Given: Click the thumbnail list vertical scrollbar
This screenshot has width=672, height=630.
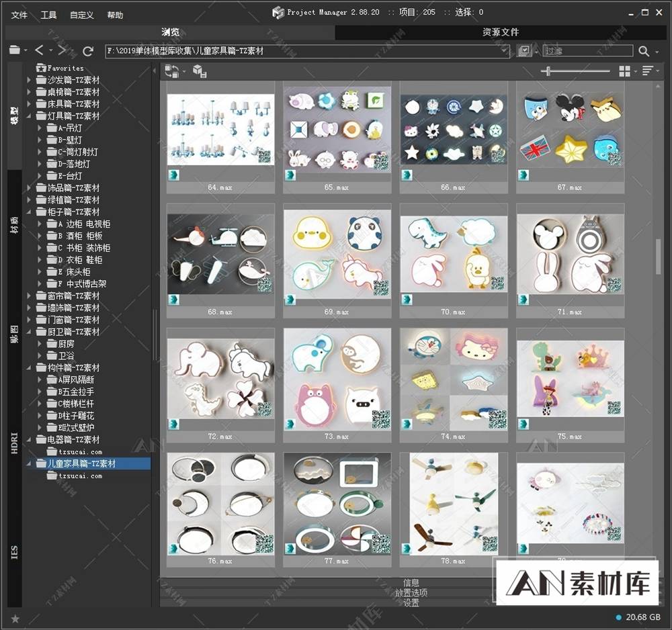Looking at the screenshot, I should 659,257.
